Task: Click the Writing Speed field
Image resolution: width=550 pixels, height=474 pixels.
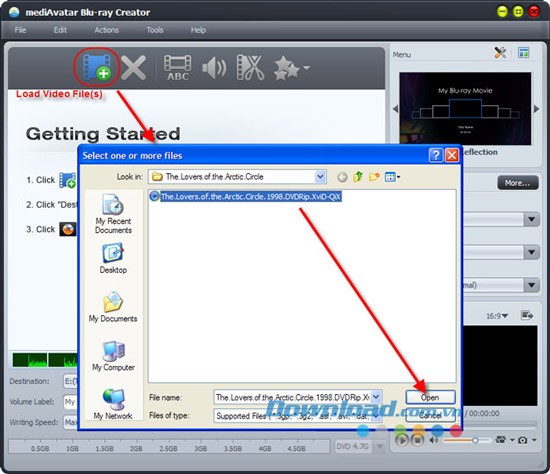Action: [x=70, y=422]
